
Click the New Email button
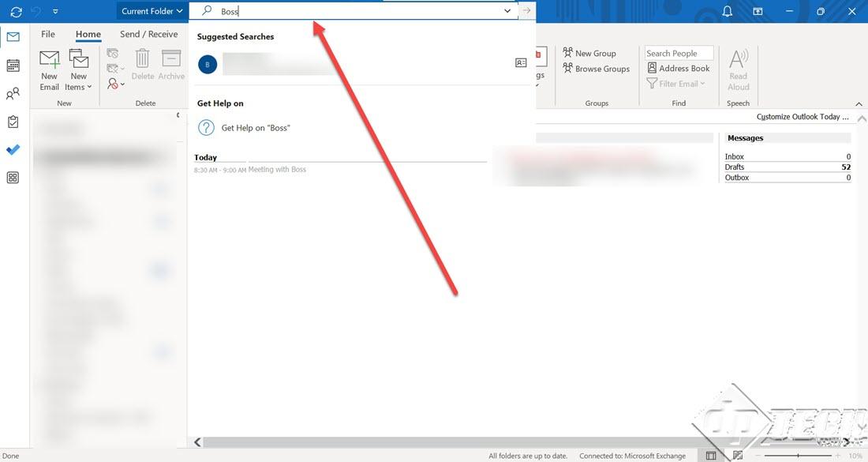click(x=49, y=70)
